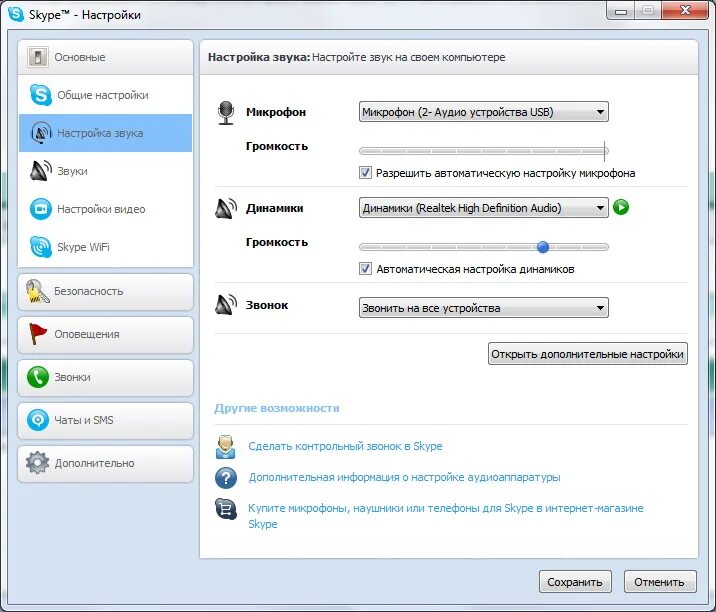This screenshot has width=716, height=612.
Task: Click the speakers volume slider blue handle
Action: pos(542,247)
